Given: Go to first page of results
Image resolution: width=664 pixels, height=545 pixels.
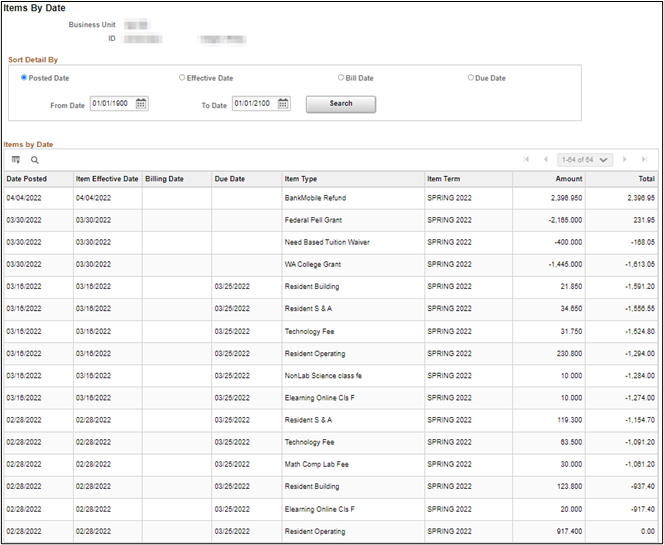Looking at the screenshot, I should (x=527, y=160).
